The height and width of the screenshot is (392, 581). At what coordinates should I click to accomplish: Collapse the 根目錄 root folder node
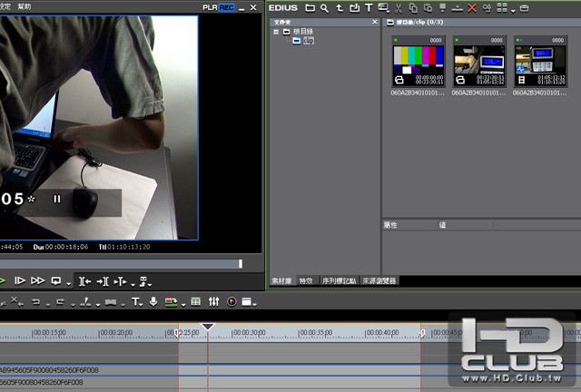pos(276,32)
